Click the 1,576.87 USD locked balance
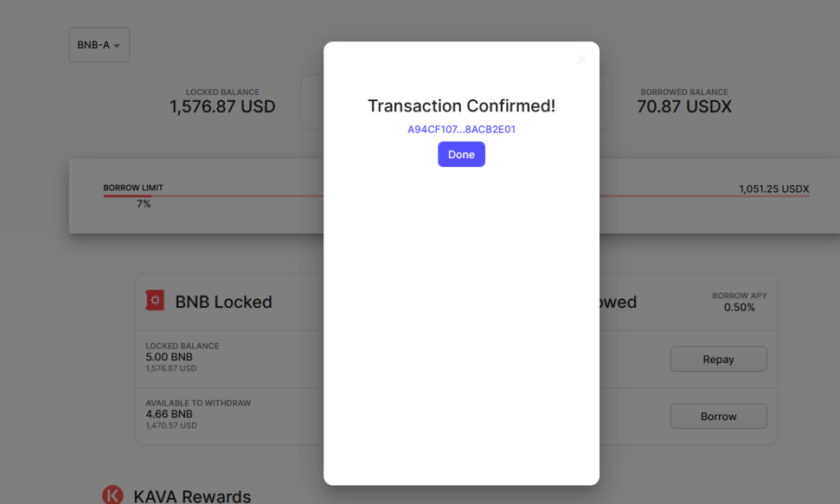This screenshot has width=840, height=504. click(222, 106)
